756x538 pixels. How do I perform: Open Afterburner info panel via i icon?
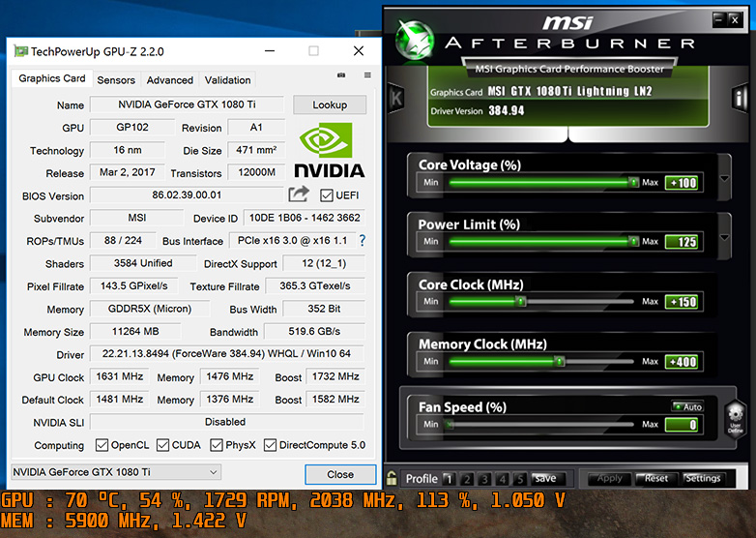pyautogui.click(x=741, y=98)
